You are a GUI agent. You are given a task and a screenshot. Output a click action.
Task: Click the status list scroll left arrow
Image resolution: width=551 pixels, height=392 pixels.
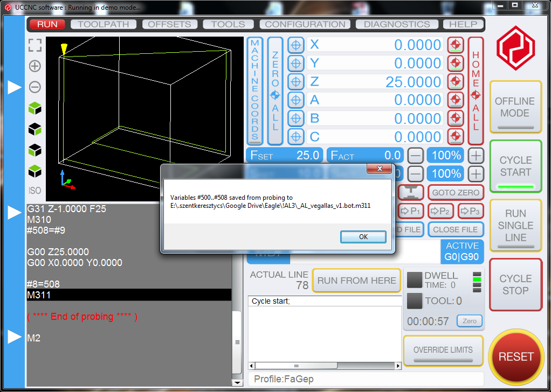(252, 366)
